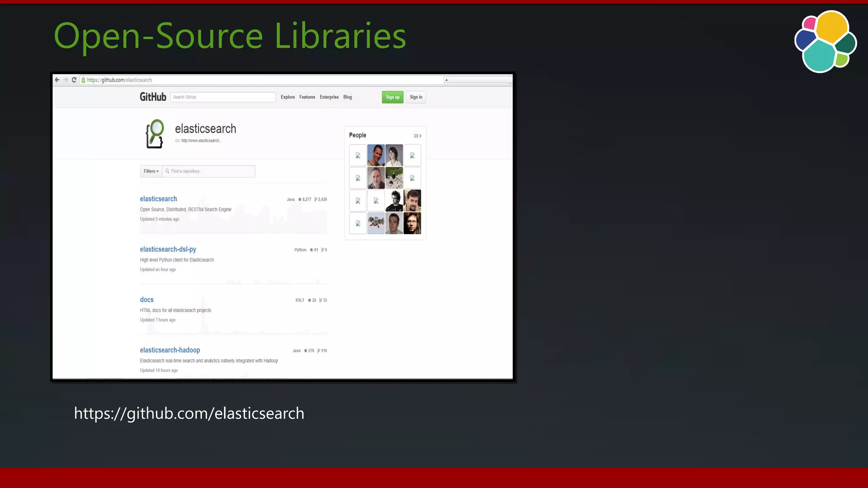Reload the page with the refresh icon
The image size is (868, 488).
pyautogui.click(x=74, y=80)
